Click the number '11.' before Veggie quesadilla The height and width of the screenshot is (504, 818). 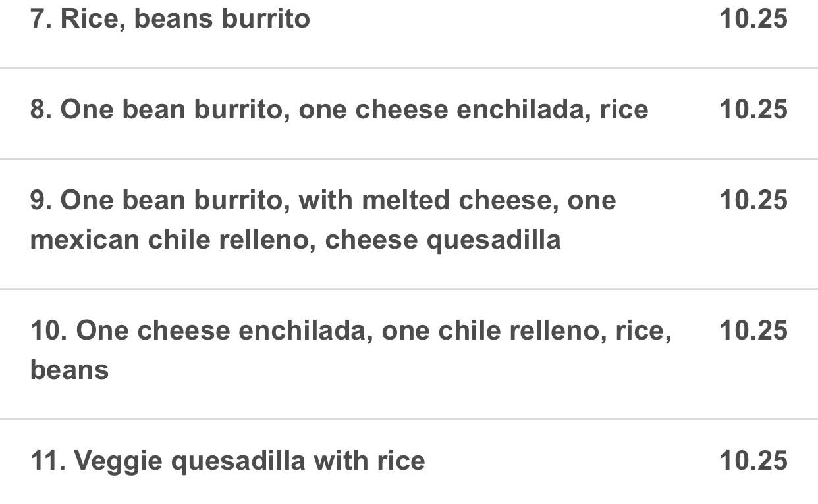click(48, 461)
